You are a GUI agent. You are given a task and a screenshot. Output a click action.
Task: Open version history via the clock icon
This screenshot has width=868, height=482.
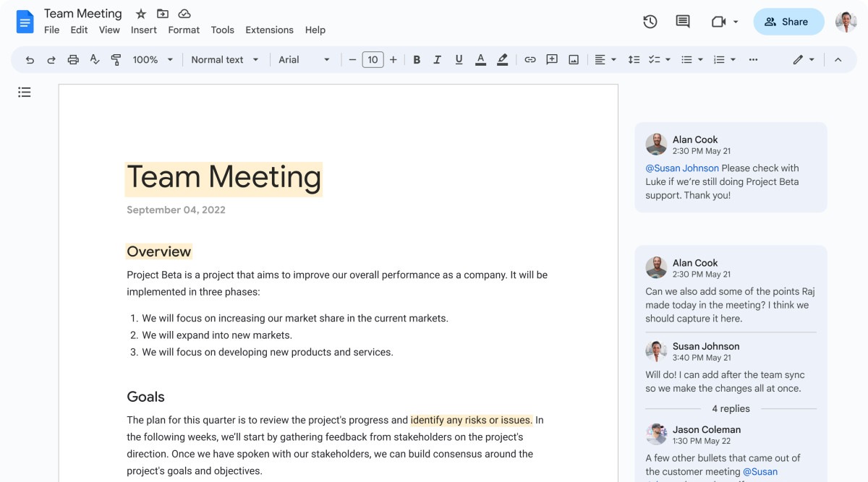650,22
